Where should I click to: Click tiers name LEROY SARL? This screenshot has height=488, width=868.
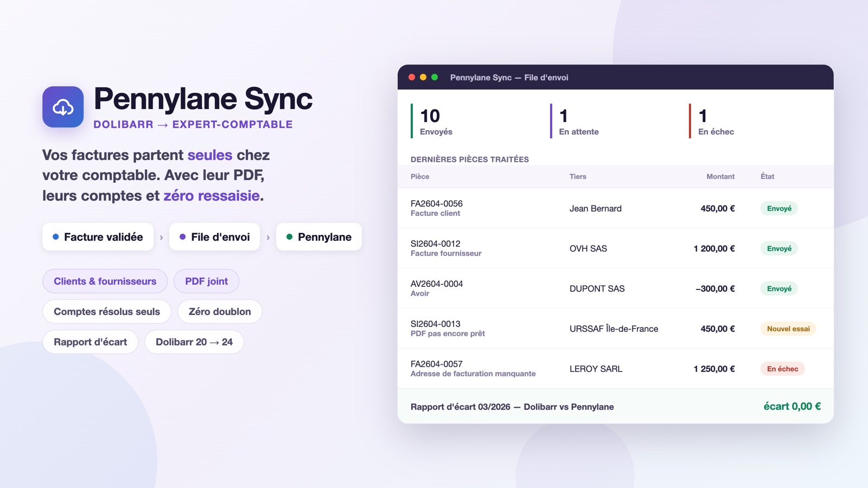[x=596, y=369]
